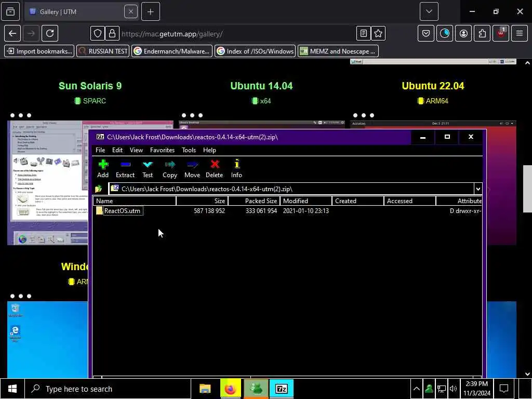Open the Firefox account icon
Viewport: 532px width, 399px height.
click(x=463, y=33)
